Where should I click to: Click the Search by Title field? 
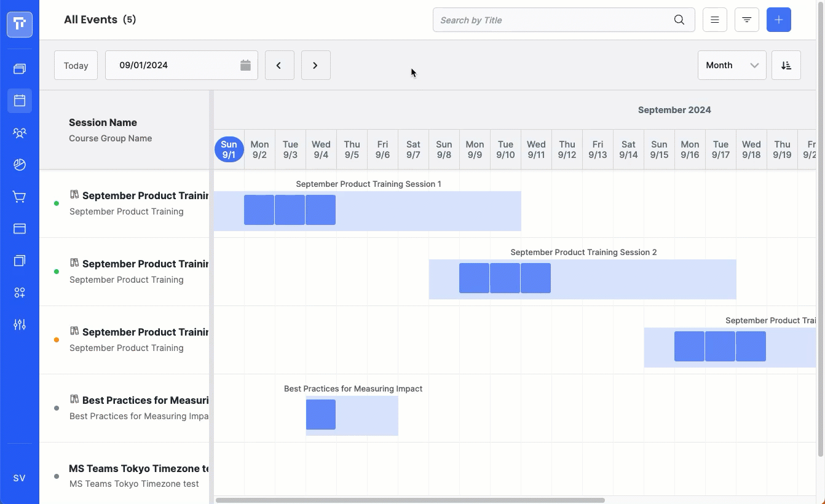point(564,20)
